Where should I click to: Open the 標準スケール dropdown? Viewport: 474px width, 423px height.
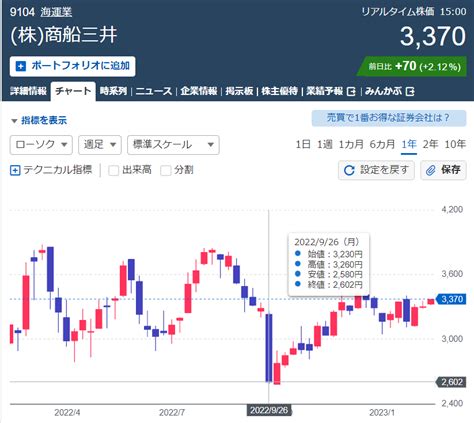(173, 145)
